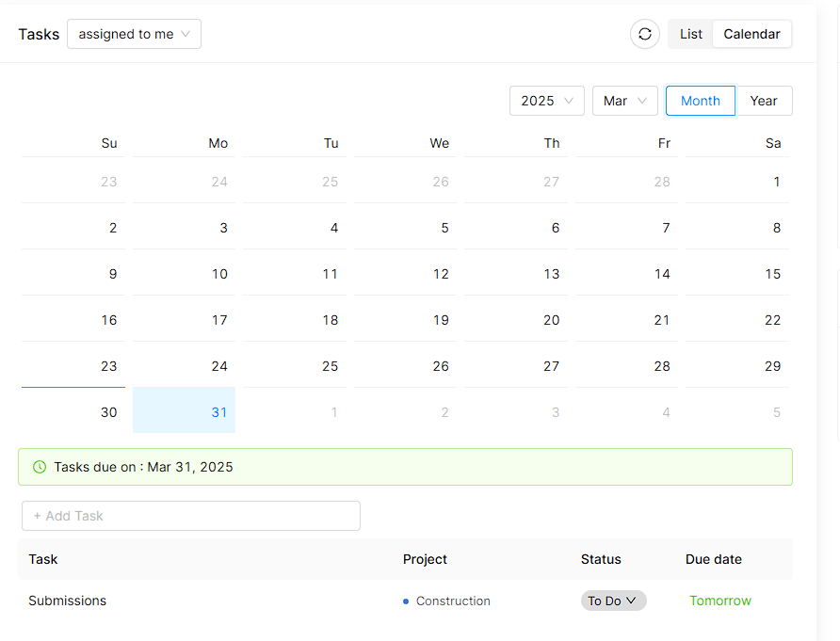Select March 30 date cell
The width and height of the screenshot is (840, 641).
tap(74, 411)
